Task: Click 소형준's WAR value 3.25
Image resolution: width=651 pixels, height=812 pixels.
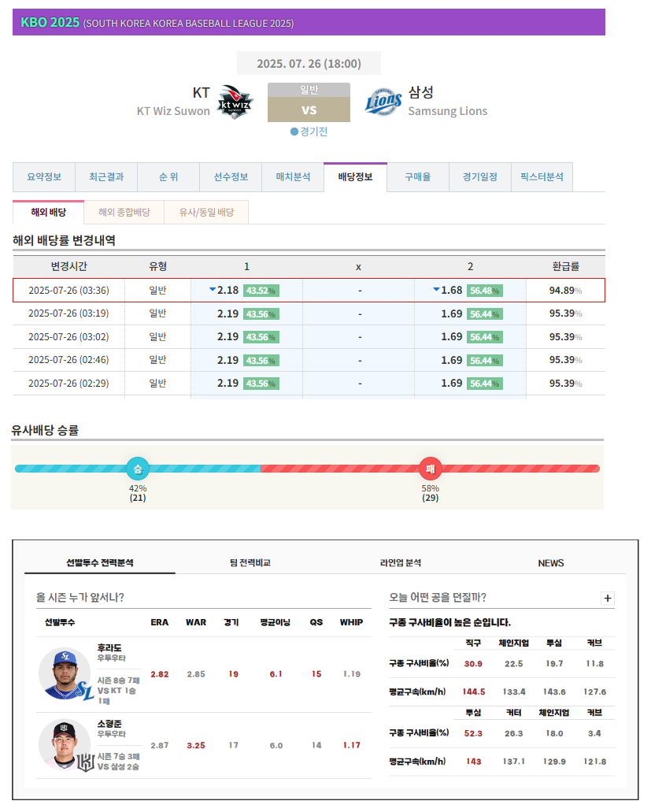Action: [x=196, y=746]
